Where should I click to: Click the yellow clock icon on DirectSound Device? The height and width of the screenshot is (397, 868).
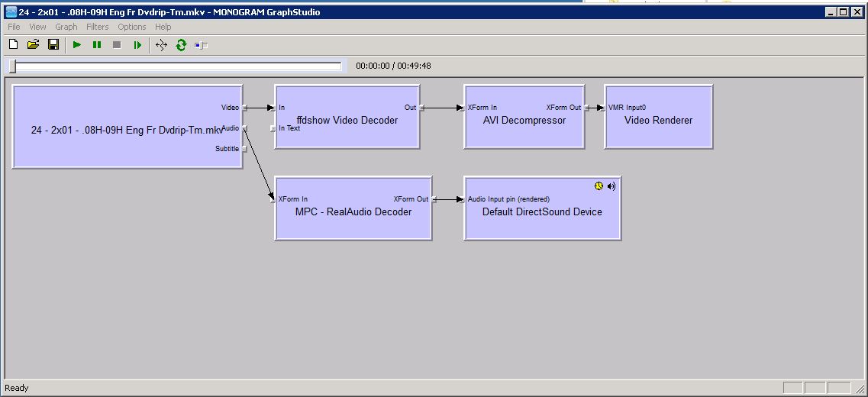(599, 186)
